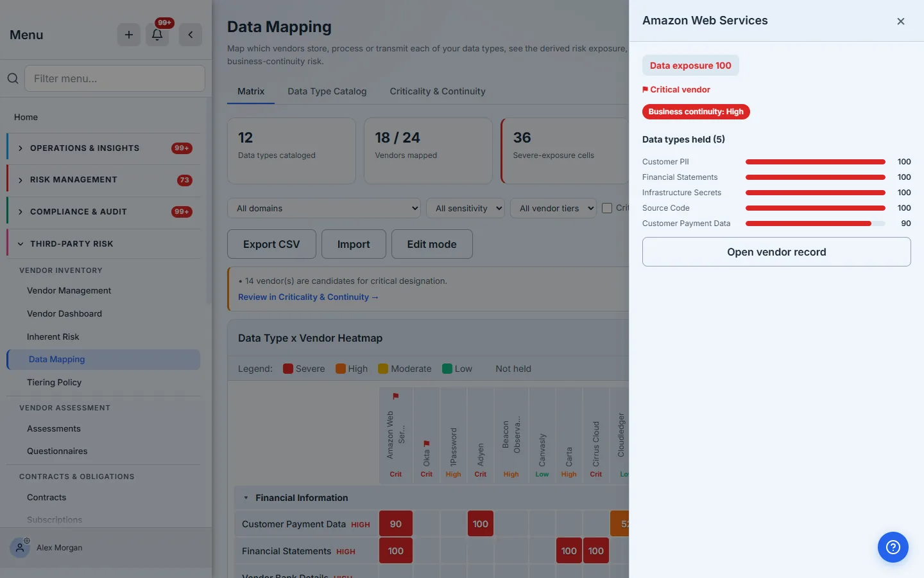924x578 pixels.
Task: Open Vendor Management menu item
Action: pyautogui.click(x=69, y=291)
